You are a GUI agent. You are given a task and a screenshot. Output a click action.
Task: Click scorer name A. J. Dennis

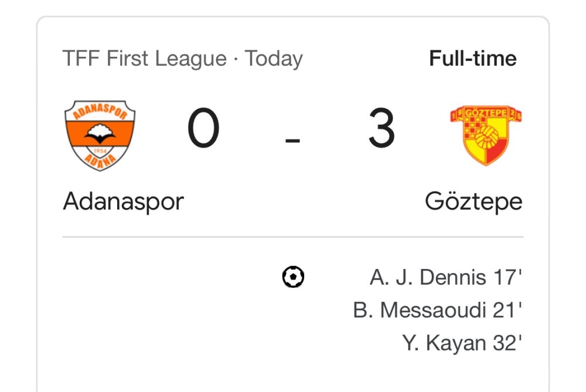coord(428,277)
